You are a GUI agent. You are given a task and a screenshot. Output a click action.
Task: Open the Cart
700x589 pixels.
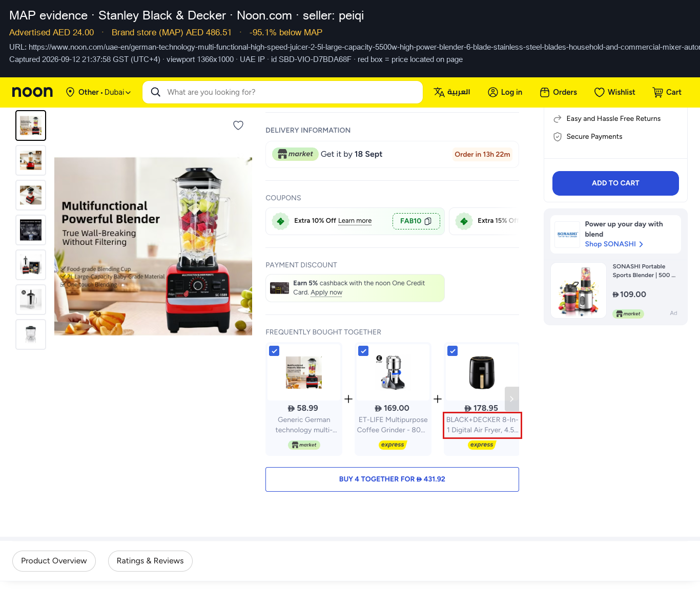[667, 92]
